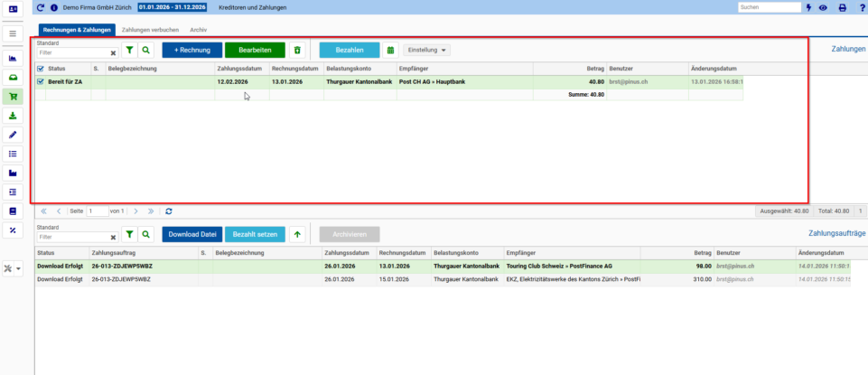Click the percent icon in sidebar
Screen dimensions: 868x375
pos(13,230)
